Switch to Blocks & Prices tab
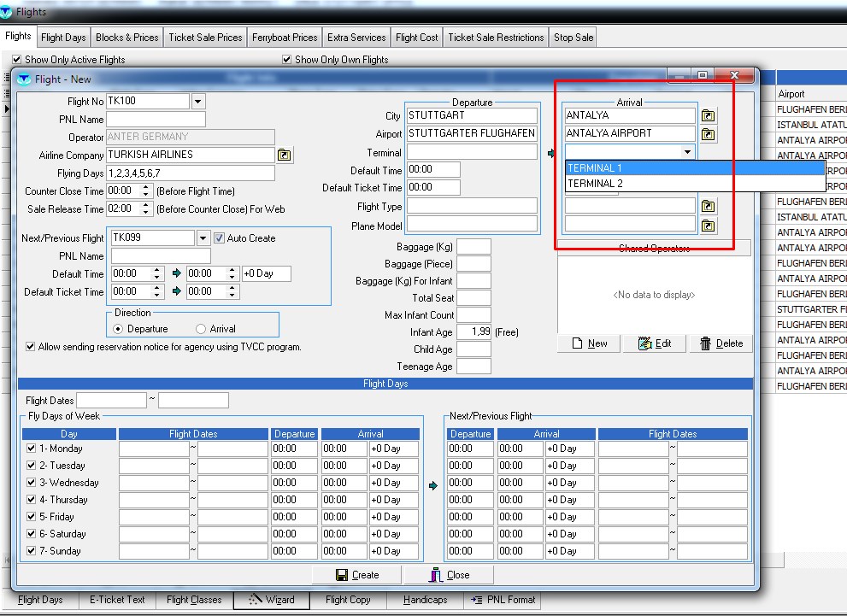Viewport: 847px width, 616px height. pyautogui.click(x=126, y=38)
